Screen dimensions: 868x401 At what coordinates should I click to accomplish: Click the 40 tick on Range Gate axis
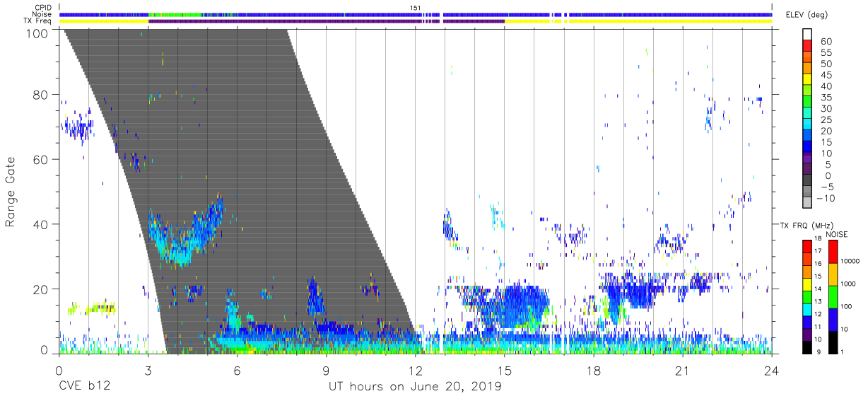coord(40,224)
